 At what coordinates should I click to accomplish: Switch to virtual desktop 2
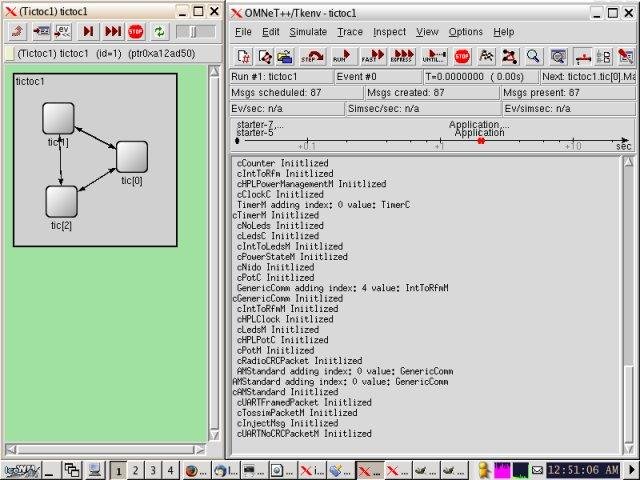click(x=136, y=471)
